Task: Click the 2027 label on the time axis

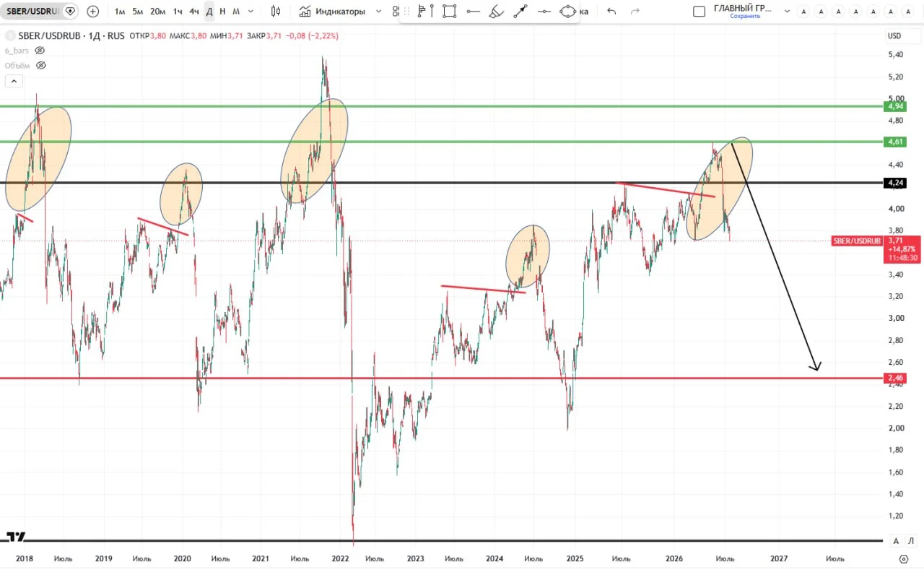Action: [x=779, y=558]
